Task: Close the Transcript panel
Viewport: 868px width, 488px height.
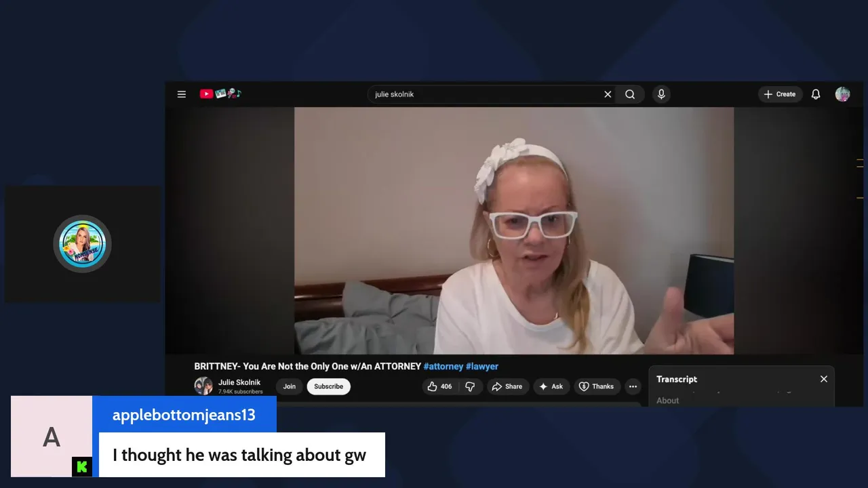Action: [823, 379]
